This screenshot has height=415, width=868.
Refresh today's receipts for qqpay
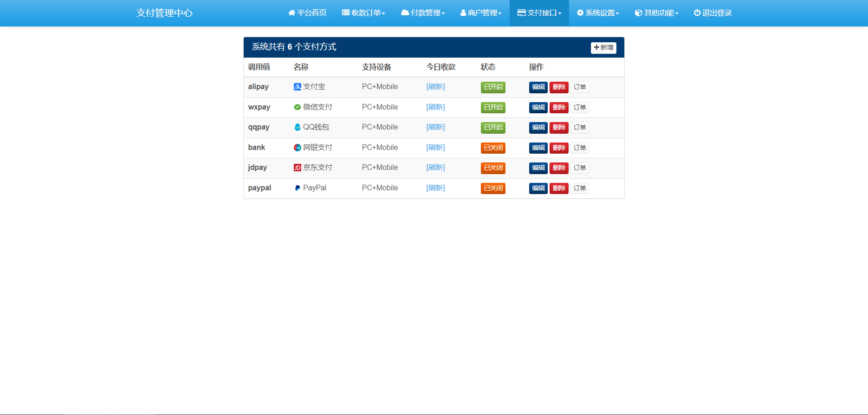[435, 127]
